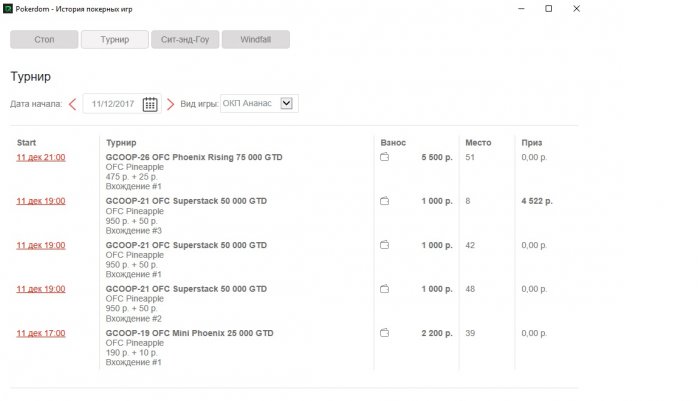Click the buy-in icon for place 48 row
700x401 pixels.
tap(384, 289)
